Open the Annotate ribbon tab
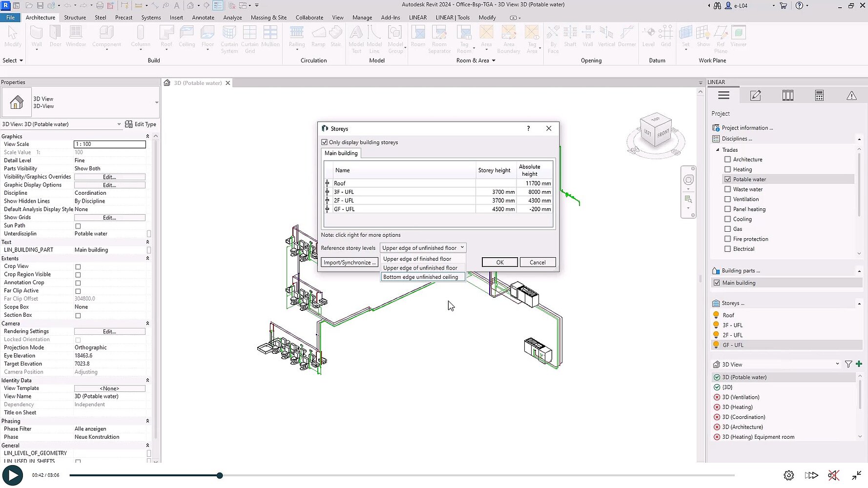The image size is (868, 488). coord(203,18)
